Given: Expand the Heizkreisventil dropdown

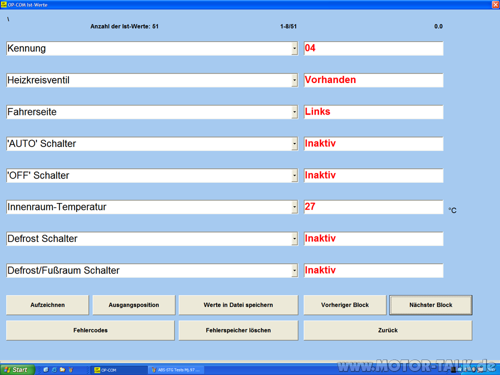Looking at the screenshot, I should pos(294,80).
